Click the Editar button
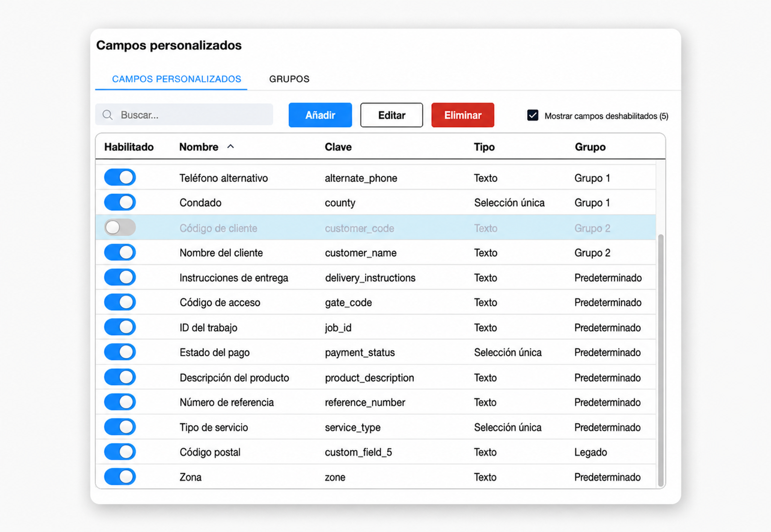The width and height of the screenshot is (771, 532). coord(392,115)
